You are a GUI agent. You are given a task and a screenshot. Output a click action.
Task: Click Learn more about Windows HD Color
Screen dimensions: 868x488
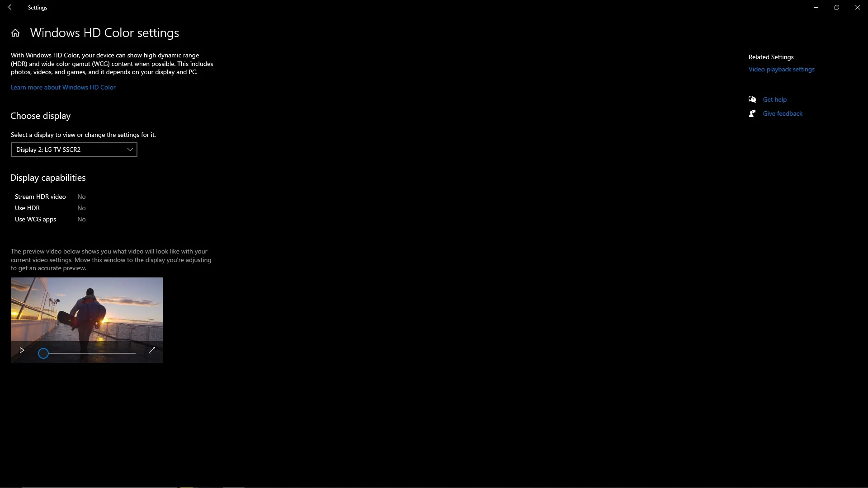(63, 87)
